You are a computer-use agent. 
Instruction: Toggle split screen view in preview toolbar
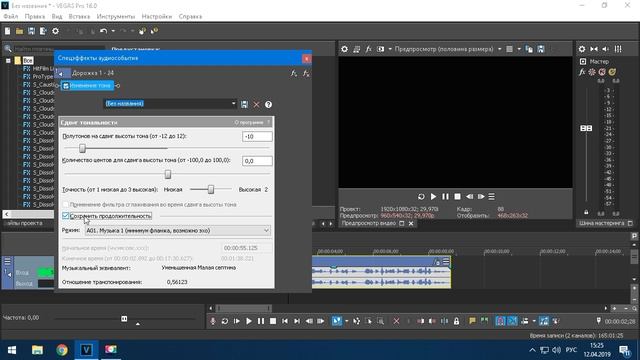tap(380, 49)
